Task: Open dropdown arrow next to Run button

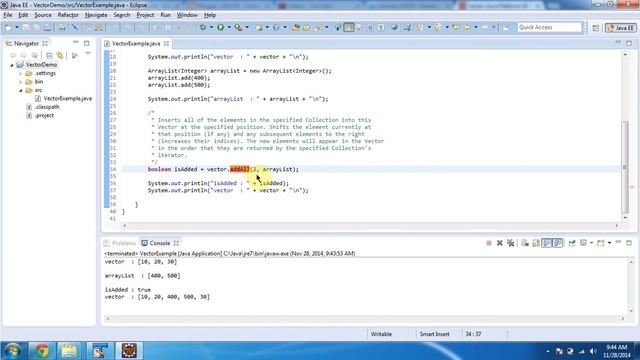Action: coord(229,27)
